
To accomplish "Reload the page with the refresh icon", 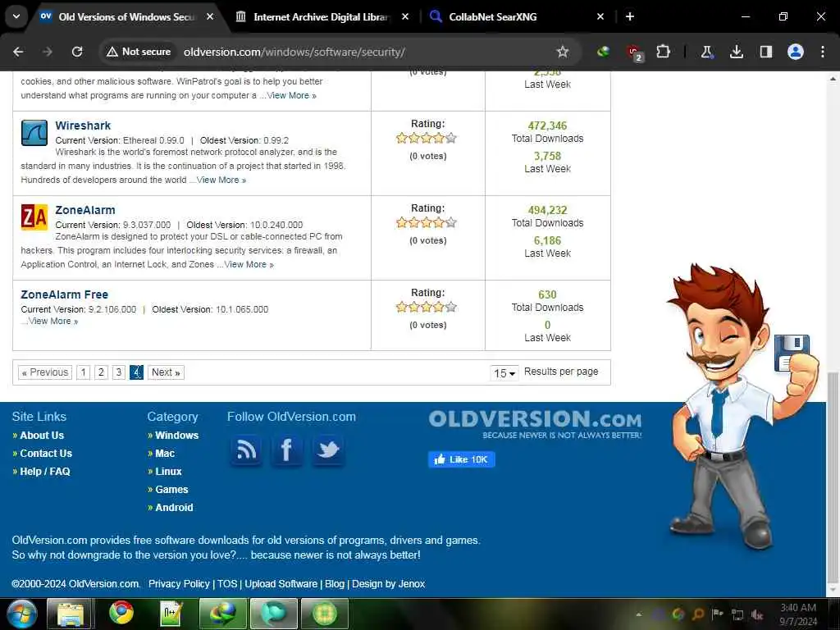I will [77, 52].
